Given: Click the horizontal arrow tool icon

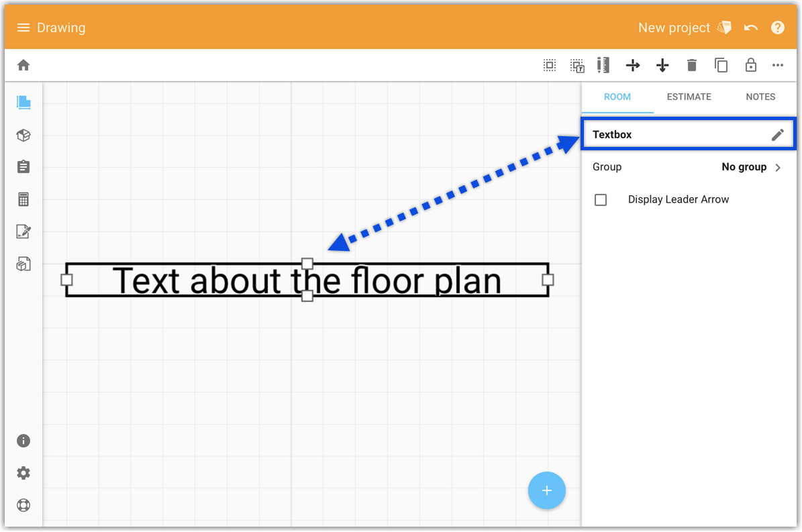Looking at the screenshot, I should (x=633, y=66).
